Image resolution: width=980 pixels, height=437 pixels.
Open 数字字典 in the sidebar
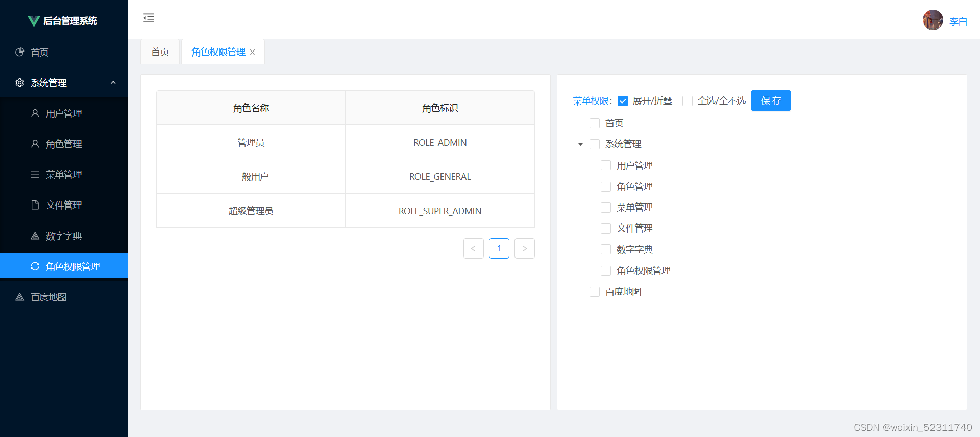tap(64, 236)
